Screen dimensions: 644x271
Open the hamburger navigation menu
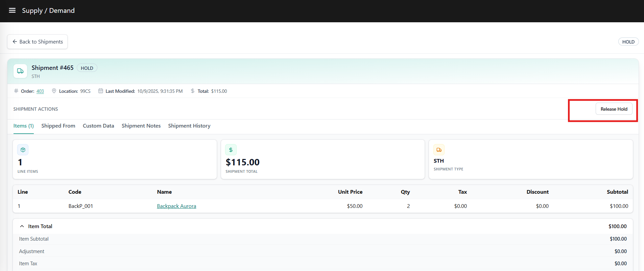click(12, 10)
